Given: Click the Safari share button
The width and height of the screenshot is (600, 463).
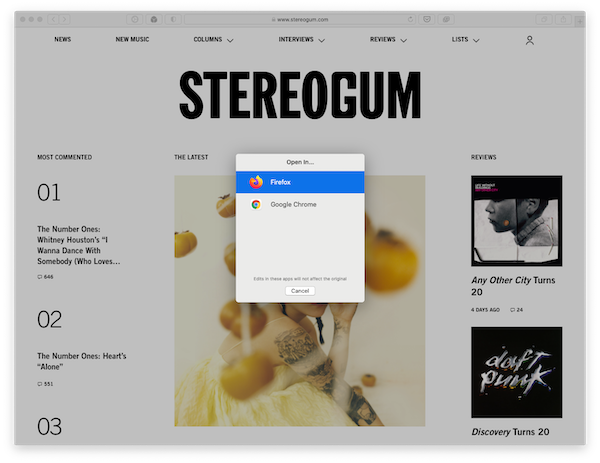Looking at the screenshot, I should [x=563, y=19].
